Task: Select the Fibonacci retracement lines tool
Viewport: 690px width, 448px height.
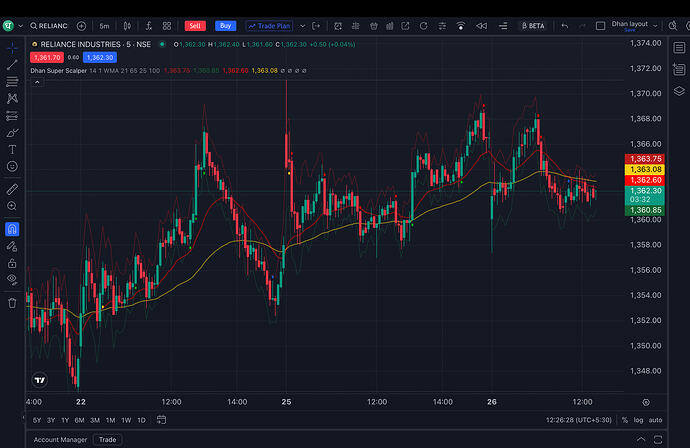Action: click(12, 81)
